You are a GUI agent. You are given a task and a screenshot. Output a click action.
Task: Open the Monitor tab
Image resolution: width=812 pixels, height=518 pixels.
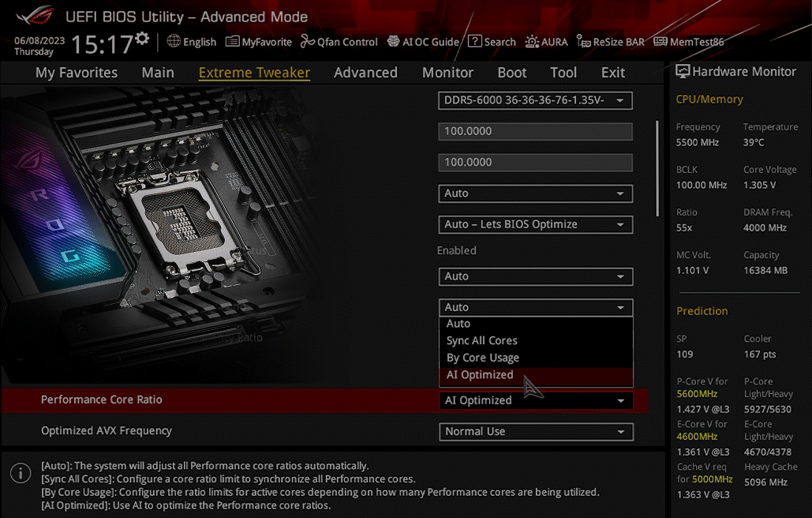click(448, 73)
